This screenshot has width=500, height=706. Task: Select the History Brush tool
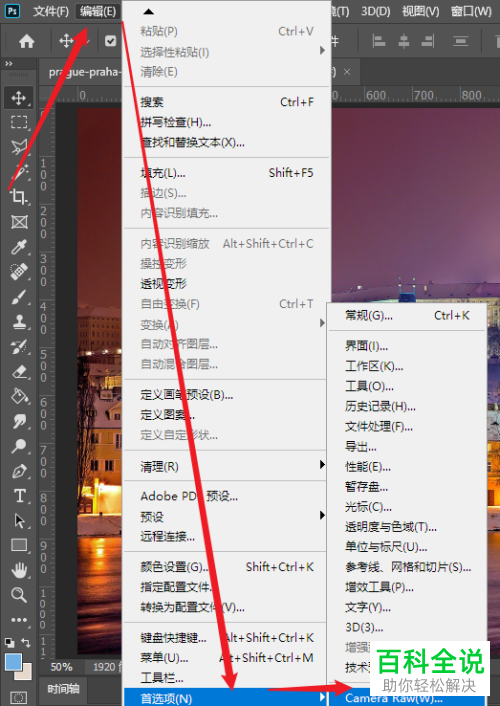click(18, 346)
